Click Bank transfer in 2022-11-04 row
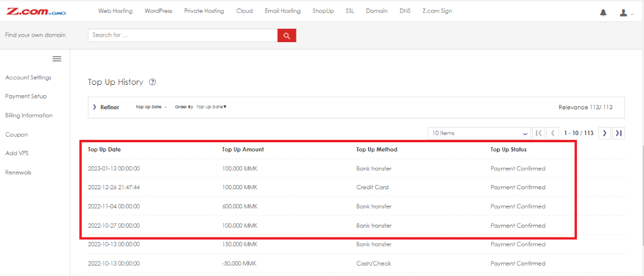This screenshot has width=644, height=276. pos(374,206)
